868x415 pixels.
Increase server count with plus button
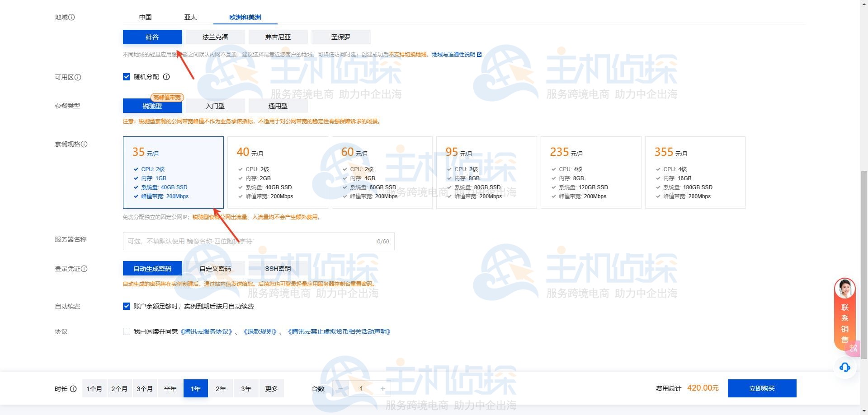pyautogui.click(x=383, y=389)
